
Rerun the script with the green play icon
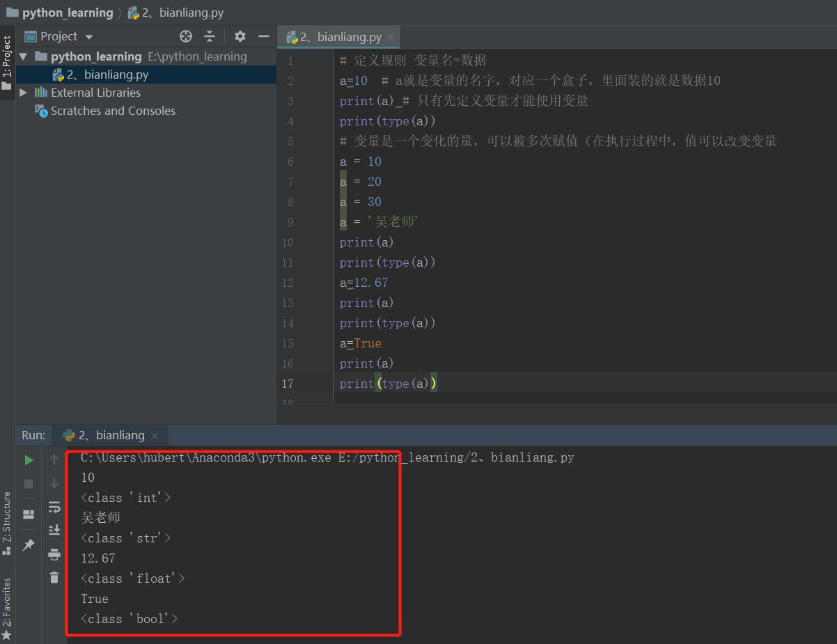29,460
